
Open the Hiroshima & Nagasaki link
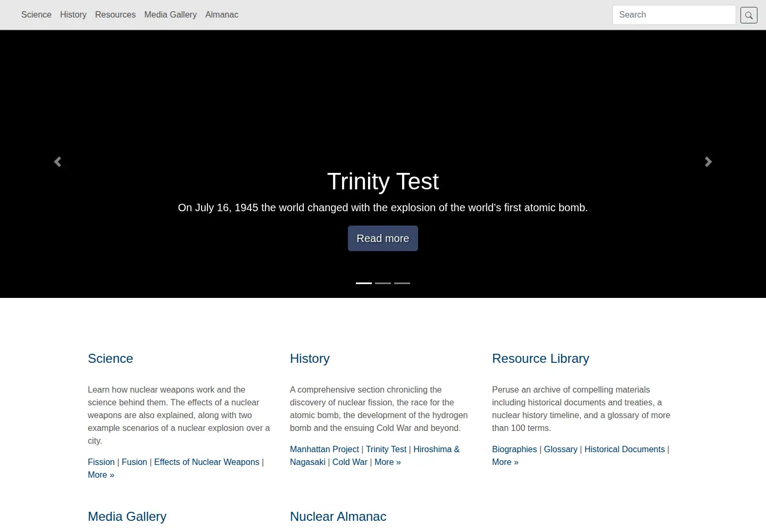click(x=436, y=450)
